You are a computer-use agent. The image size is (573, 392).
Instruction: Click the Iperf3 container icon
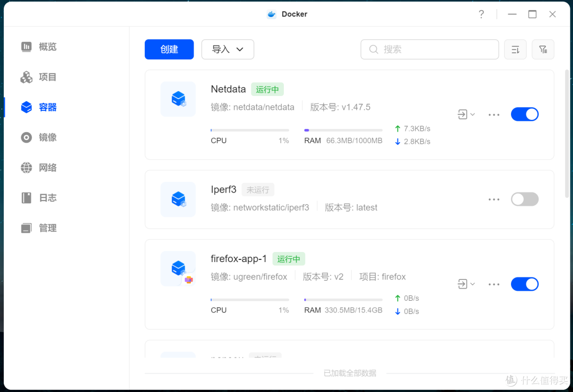[178, 199]
